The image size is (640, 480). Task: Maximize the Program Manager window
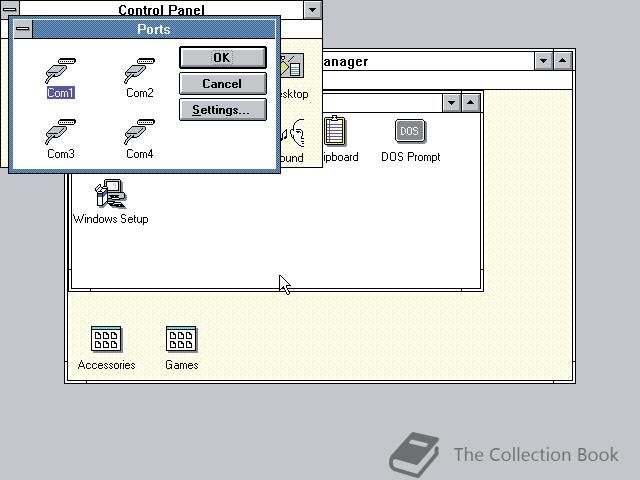562,61
